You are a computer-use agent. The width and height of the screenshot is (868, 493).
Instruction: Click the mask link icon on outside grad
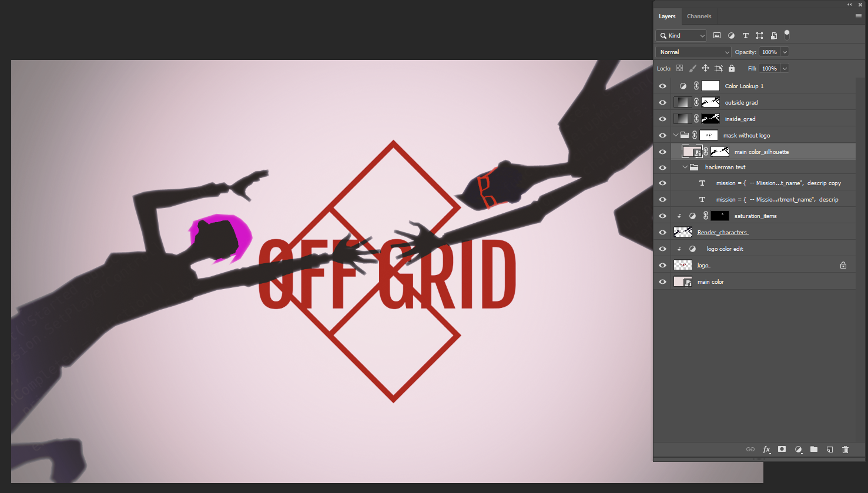pos(696,102)
